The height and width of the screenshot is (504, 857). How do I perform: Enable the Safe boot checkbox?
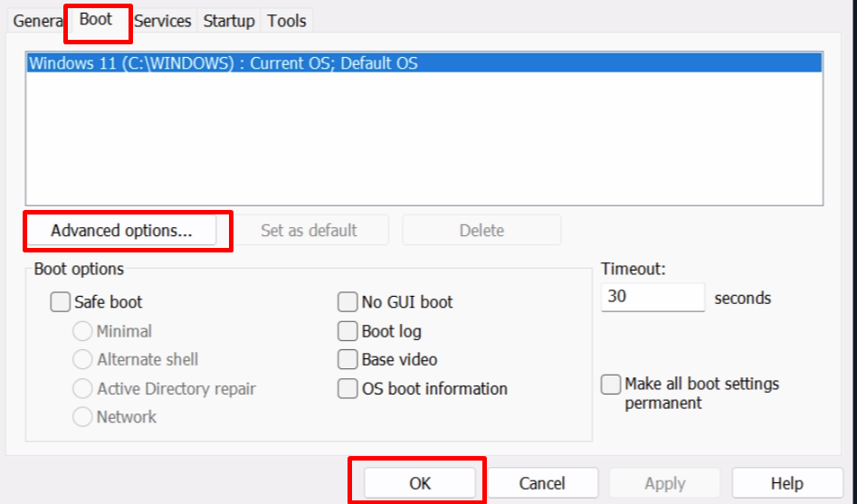click(60, 301)
